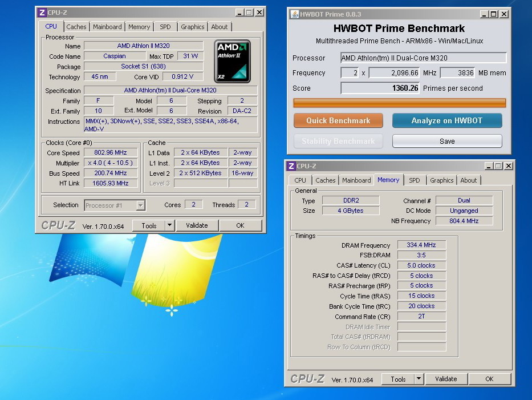Maximize the HWBOT Prime window

[494, 14]
